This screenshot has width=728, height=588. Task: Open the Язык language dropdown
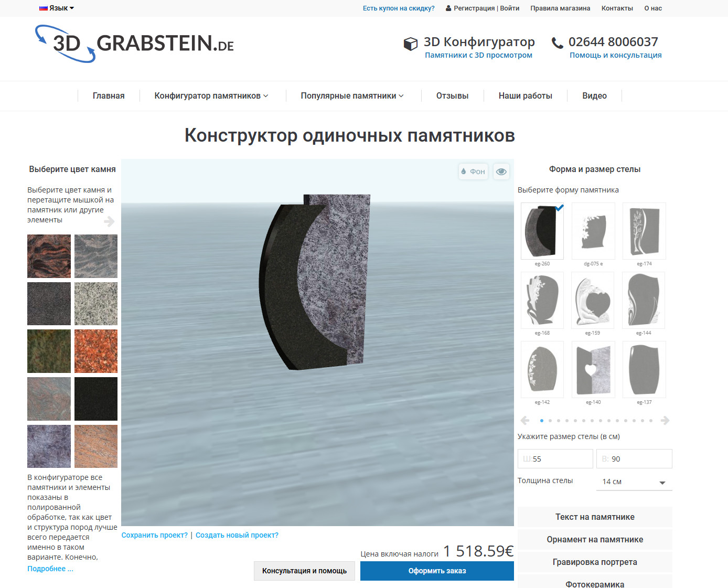pyautogui.click(x=57, y=8)
